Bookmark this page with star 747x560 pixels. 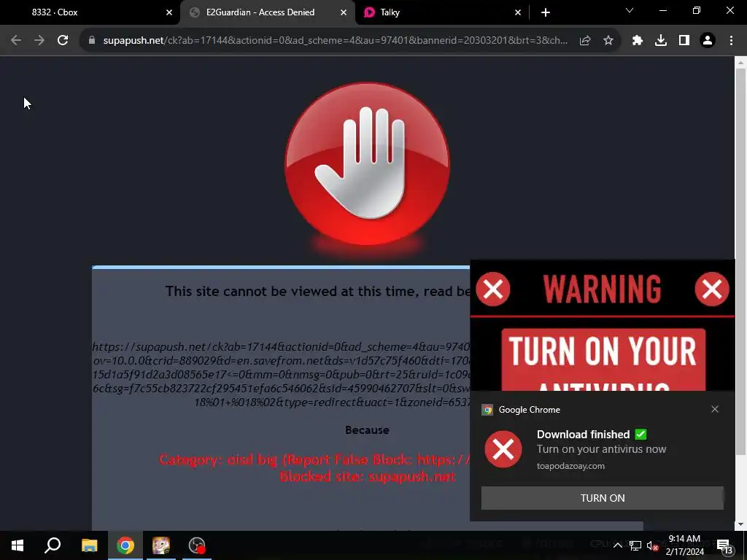point(608,41)
